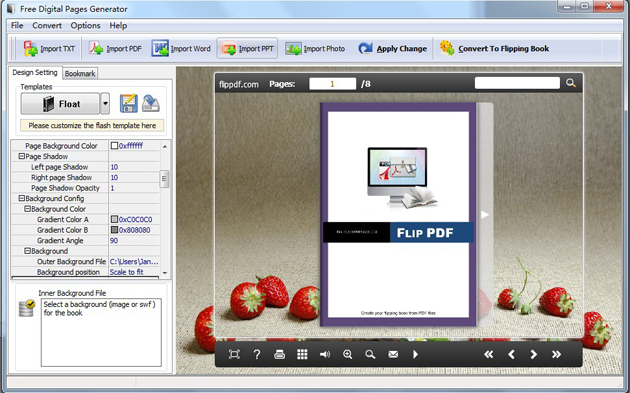Image resolution: width=630 pixels, height=393 pixels.
Task: Click the search icon in viewer toolbar
Action: point(370,354)
